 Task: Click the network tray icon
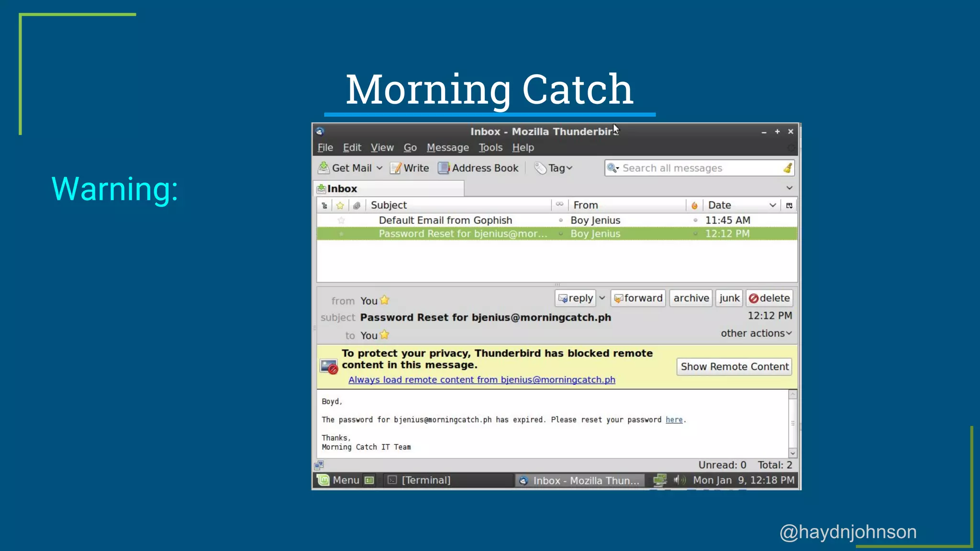tap(660, 480)
